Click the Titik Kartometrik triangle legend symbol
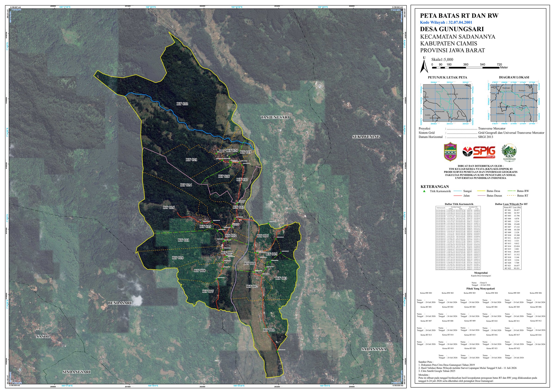 424,191
